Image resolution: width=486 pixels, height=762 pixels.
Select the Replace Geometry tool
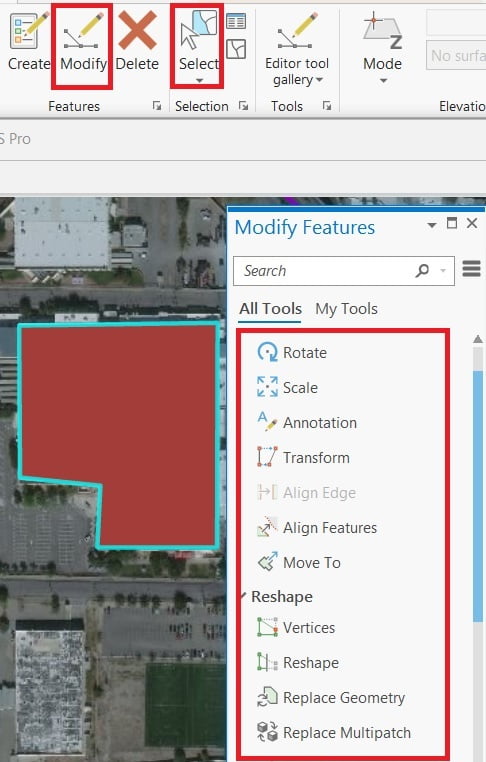[331, 697]
